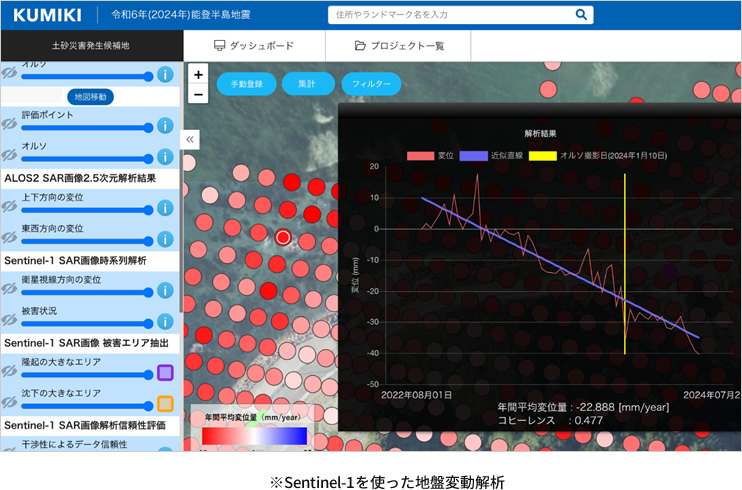
Task: Open the プロジェクト一覧 tab
Action: 398,45
